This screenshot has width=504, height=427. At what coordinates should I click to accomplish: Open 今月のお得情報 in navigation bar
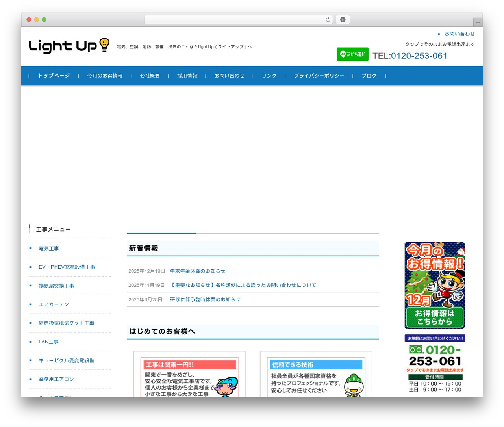pos(105,76)
